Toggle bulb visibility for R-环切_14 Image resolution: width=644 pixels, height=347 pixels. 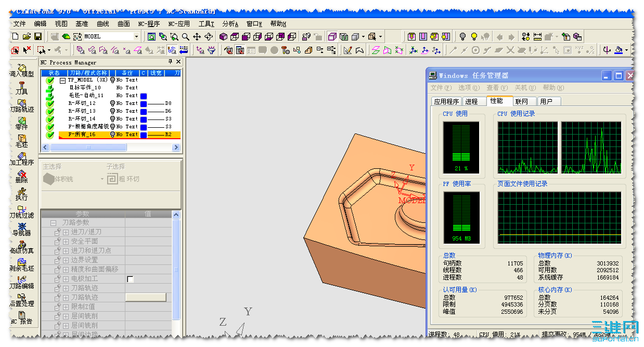pyautogui.click(x=113, y=119)
